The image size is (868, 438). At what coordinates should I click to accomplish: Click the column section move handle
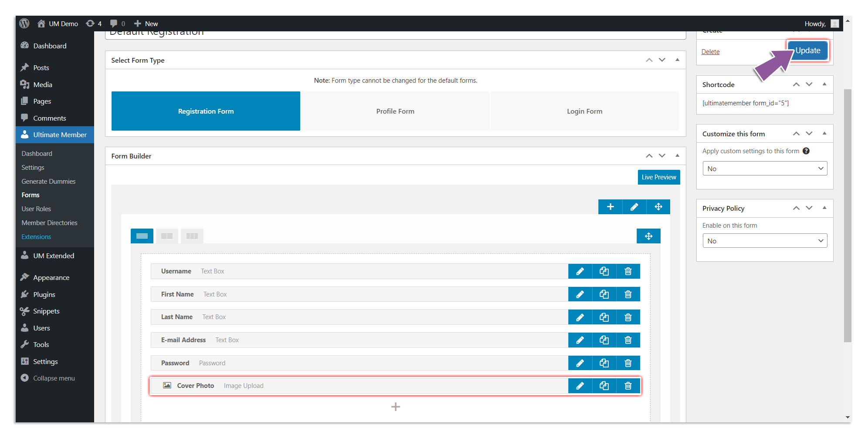click(x=648, y=236)
